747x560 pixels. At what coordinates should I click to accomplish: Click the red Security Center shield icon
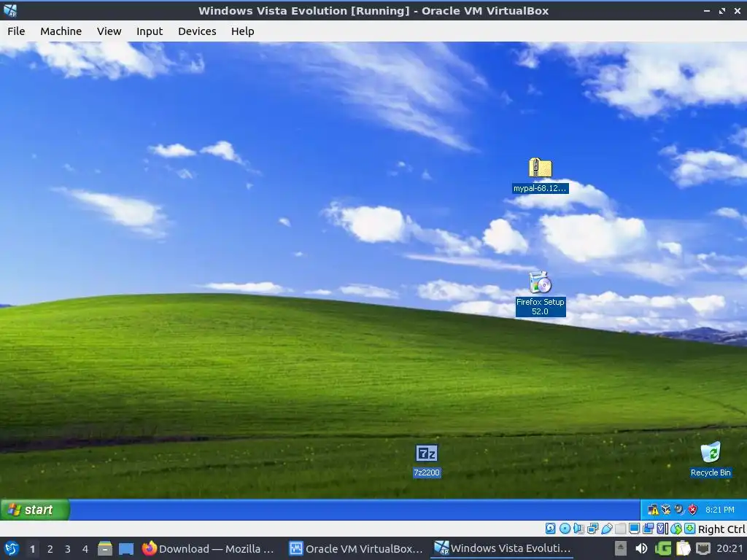[693, 510]
